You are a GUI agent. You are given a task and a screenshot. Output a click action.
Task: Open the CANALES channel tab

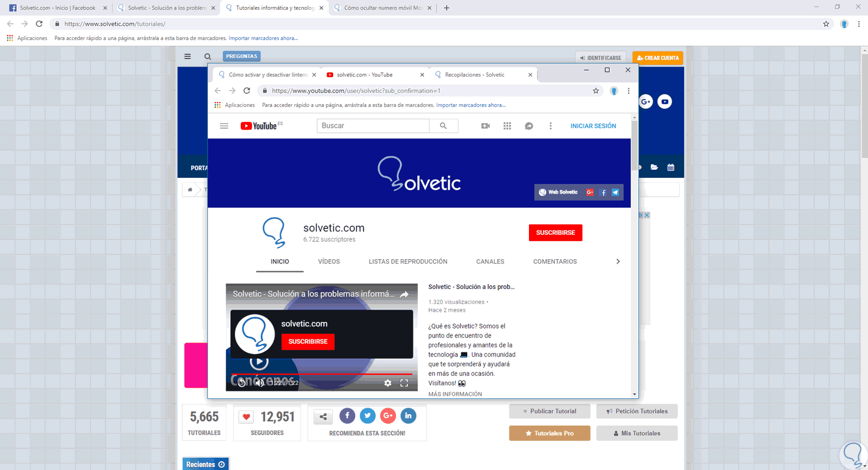tap(490, 261)
